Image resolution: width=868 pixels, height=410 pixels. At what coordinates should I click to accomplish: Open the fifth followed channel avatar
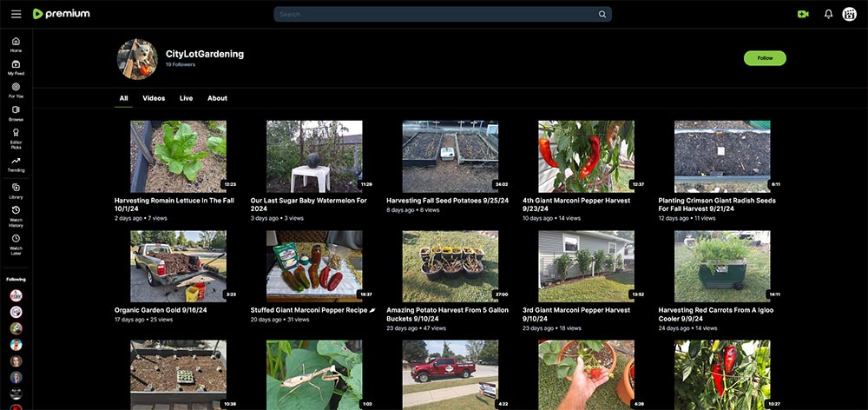[x=16, y=361]
